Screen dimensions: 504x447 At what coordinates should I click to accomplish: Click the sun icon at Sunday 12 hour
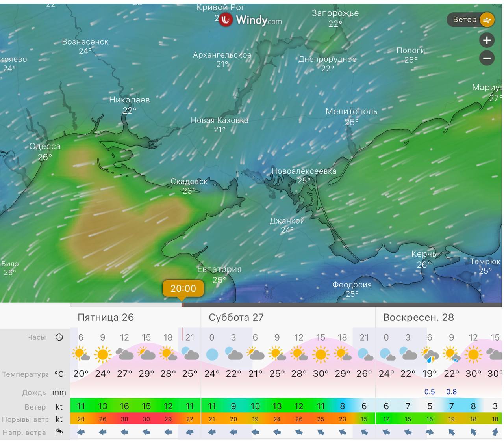473,355
